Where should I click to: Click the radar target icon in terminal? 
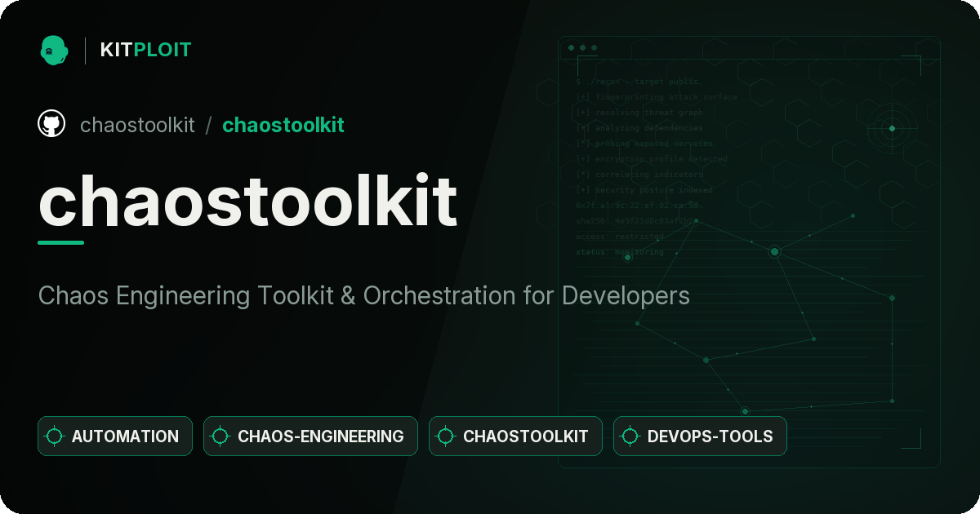coord(892,128)
